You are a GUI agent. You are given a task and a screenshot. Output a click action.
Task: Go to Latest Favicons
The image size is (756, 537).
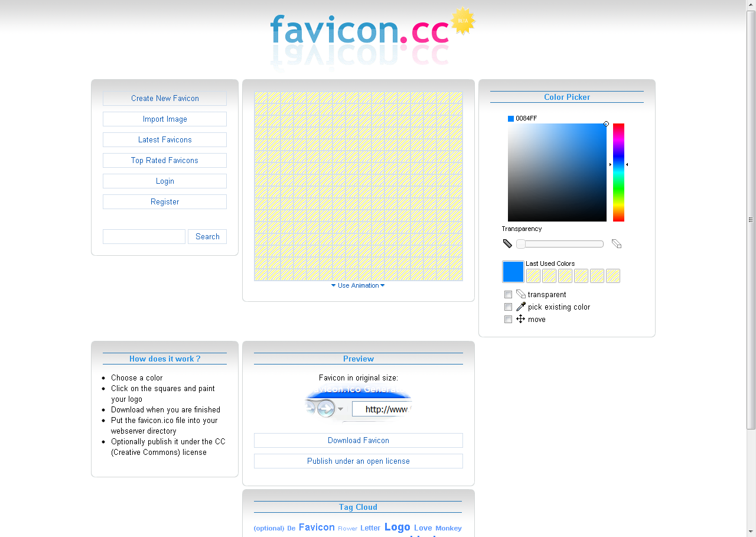165,140
